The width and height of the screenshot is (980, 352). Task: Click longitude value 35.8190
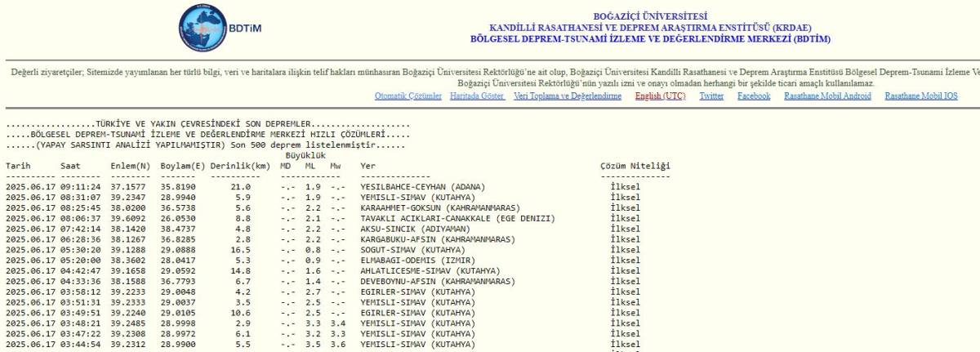(178, 187)
